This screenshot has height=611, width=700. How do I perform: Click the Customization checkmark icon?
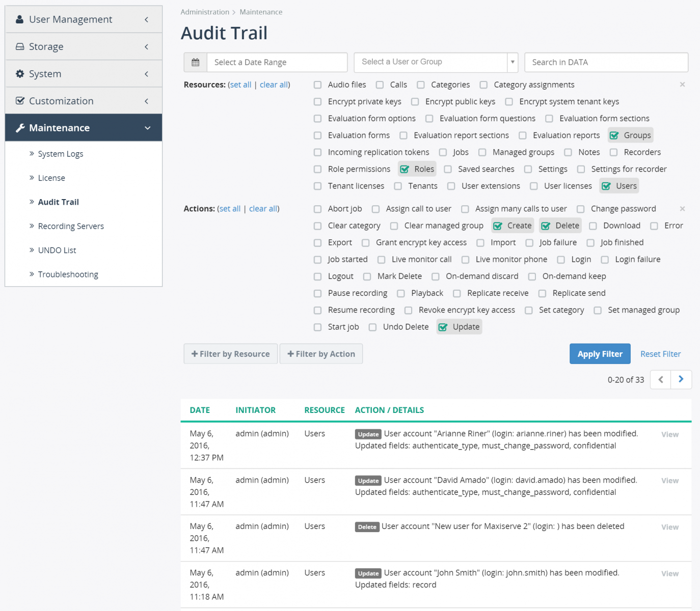(x=19, y=100)
